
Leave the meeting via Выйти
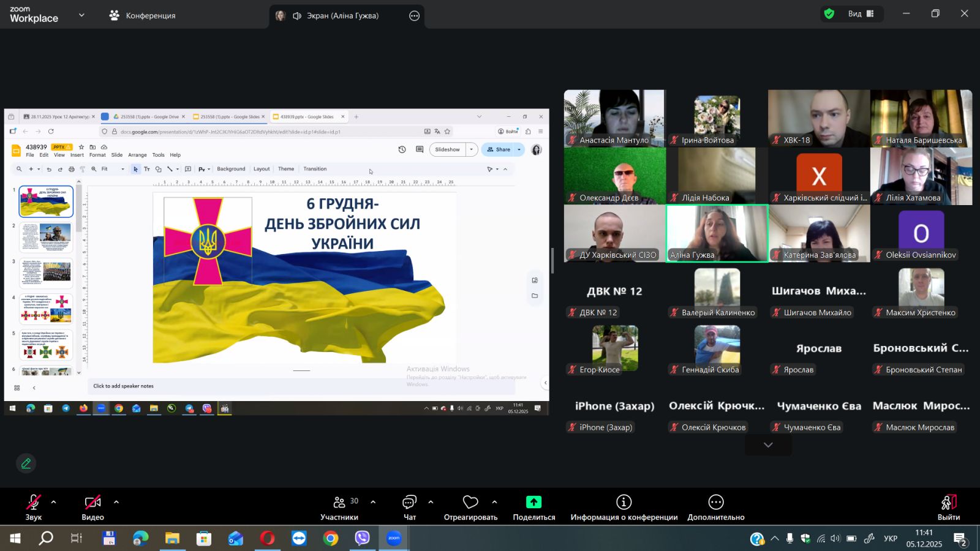pyautogui.click(x=948, y=508)
